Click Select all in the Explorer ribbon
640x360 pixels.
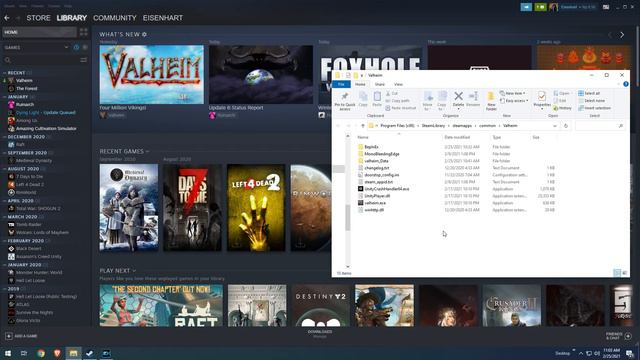pyautogui.click(x=589, y=93)
